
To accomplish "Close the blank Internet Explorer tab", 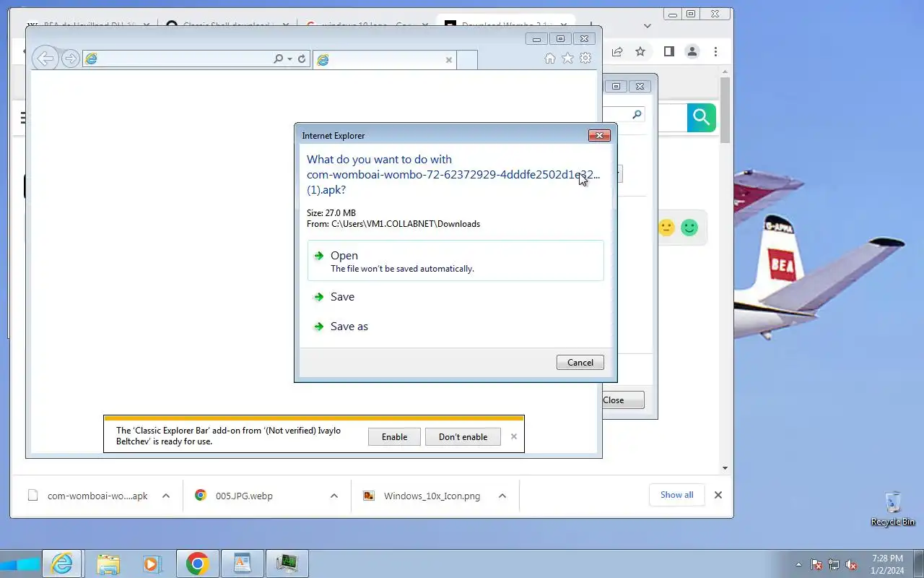I will coord(449,60).
